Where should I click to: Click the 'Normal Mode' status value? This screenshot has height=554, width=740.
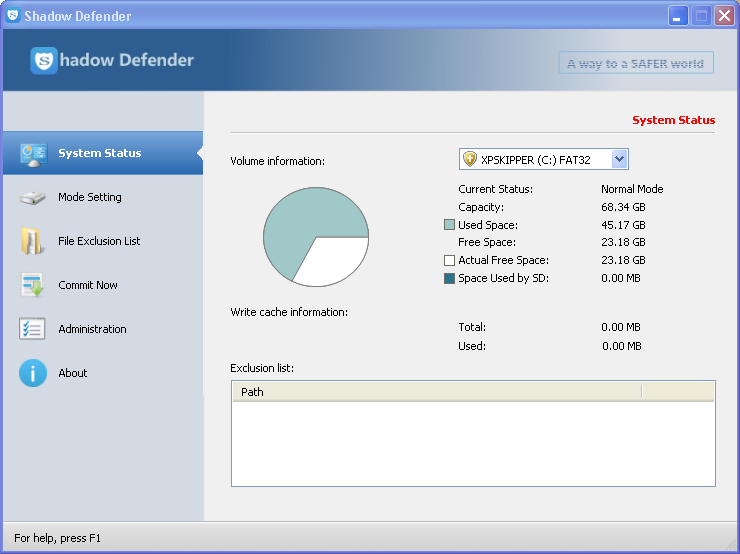click(632, 189)
